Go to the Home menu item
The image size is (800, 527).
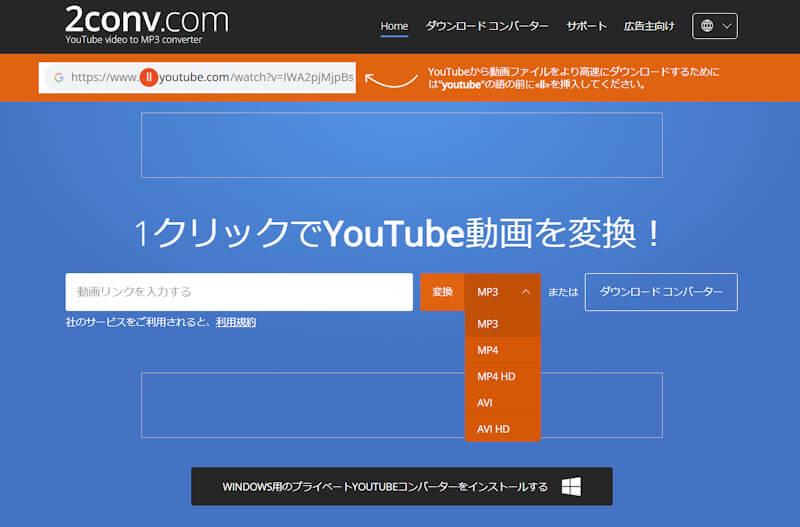394,26
